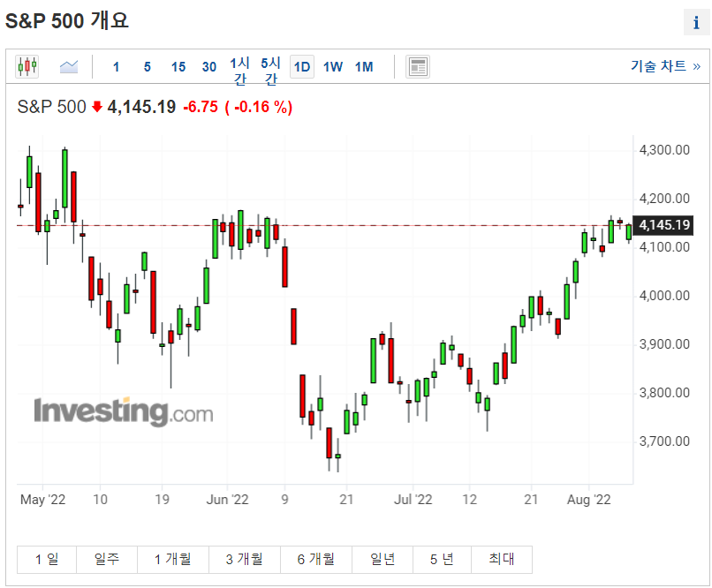Click the Jun '22 date label
The width and height of the screenshot is (712, 588).
pos(227,500)
